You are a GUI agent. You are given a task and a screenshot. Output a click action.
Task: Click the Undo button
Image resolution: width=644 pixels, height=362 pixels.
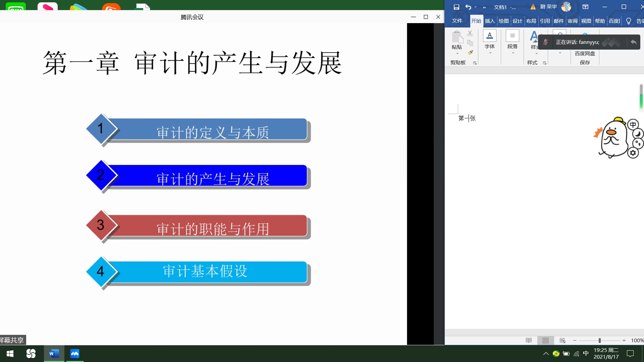[x=468, y=7]
